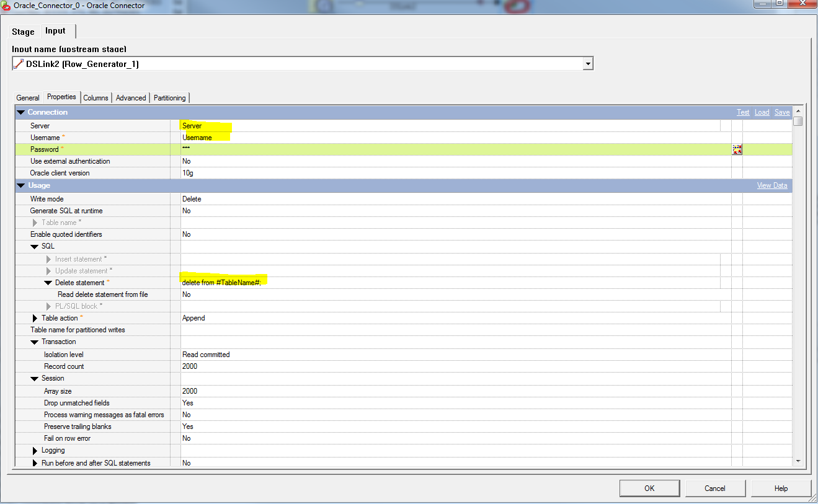Expand the Table name property
The height and width of the screenshot is (504, 818).
[x=35, y=223]
